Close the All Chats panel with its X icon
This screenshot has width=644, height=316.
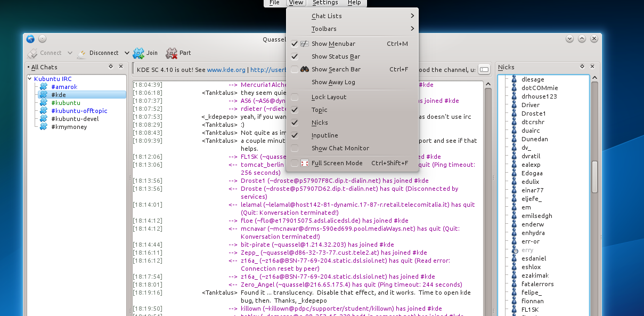coord(120,67)
